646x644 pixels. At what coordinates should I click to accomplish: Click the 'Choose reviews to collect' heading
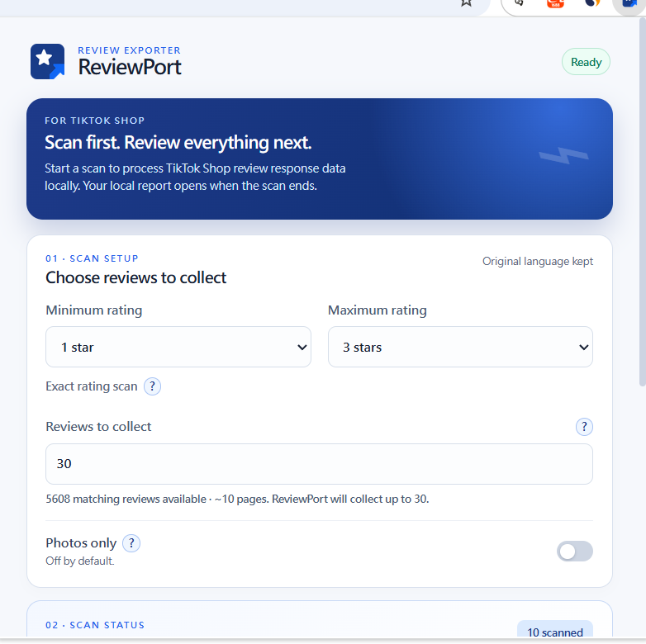coord(136,278)
